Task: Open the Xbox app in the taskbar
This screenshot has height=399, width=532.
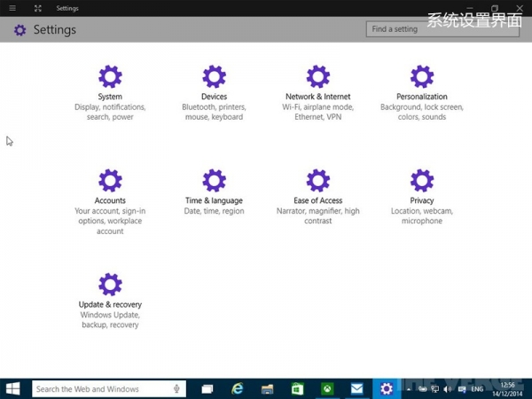Action: 327,389
